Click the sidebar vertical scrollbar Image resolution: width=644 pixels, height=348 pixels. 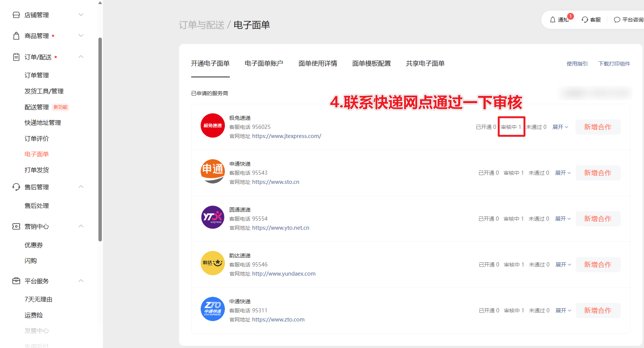[100, 139]
